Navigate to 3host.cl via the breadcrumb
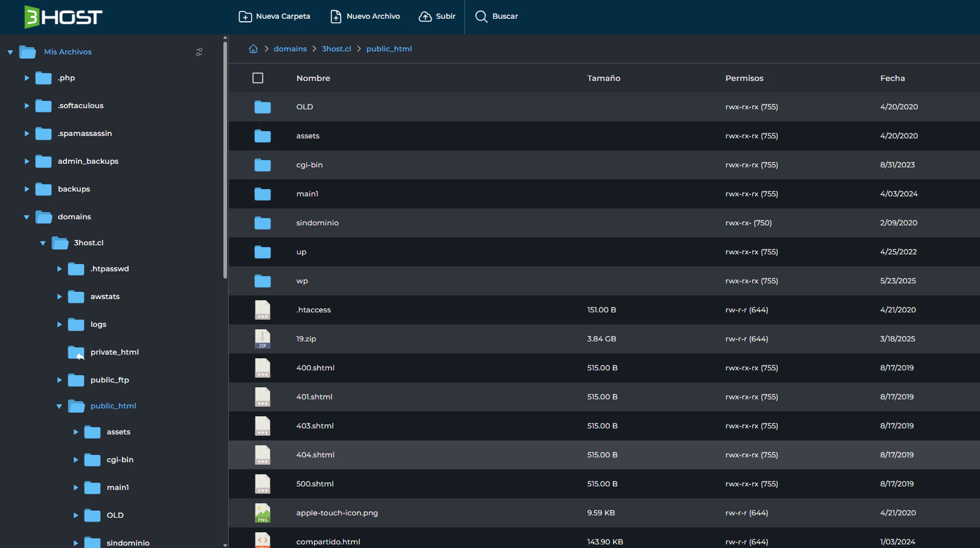This screenshot has height=548, width=980. pyautogui.click(x=336, y=48)
